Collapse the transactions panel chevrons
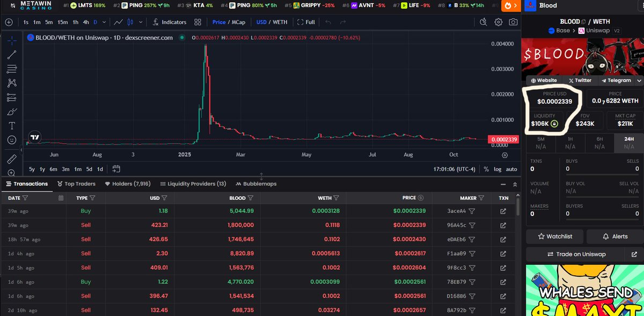Screen dimensions: 644x316 coord(515,184)
